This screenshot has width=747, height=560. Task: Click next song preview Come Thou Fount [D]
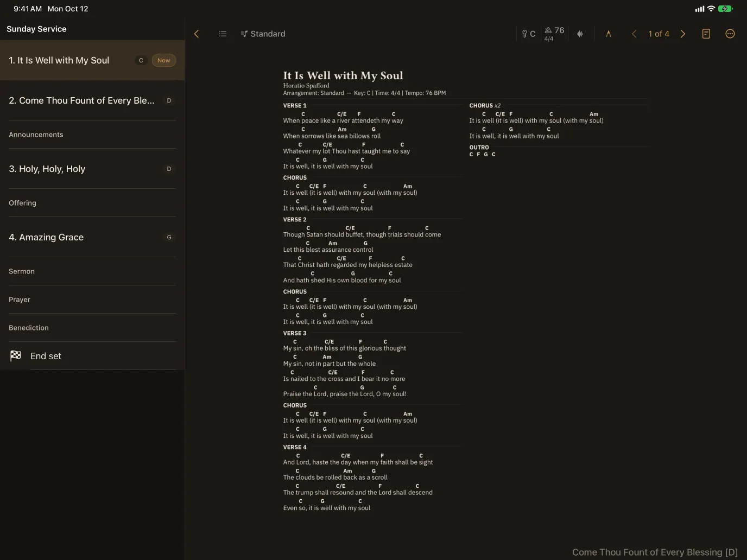655,552
